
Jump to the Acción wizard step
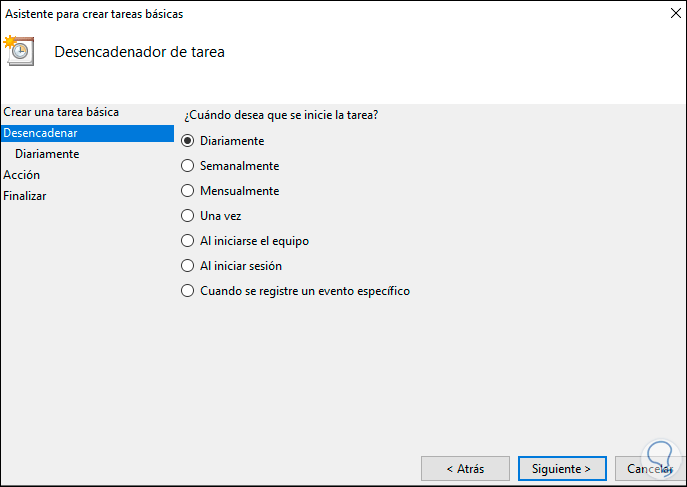(22, 175)
